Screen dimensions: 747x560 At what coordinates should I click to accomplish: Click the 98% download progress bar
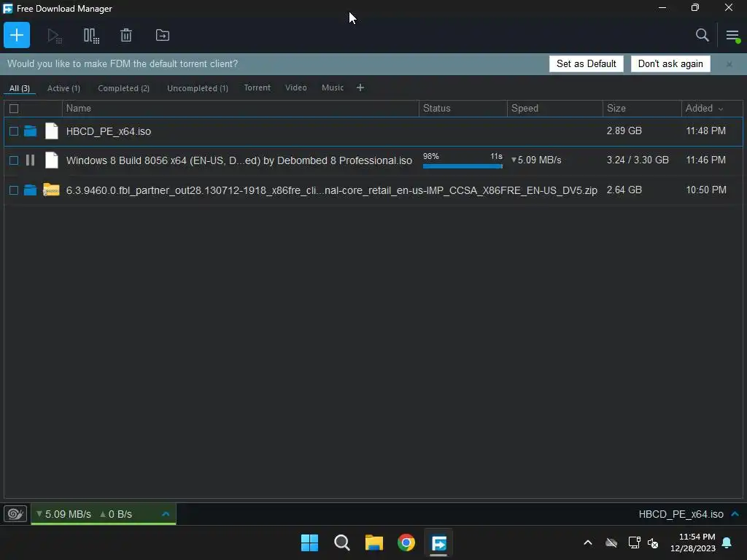click(462, 166)
